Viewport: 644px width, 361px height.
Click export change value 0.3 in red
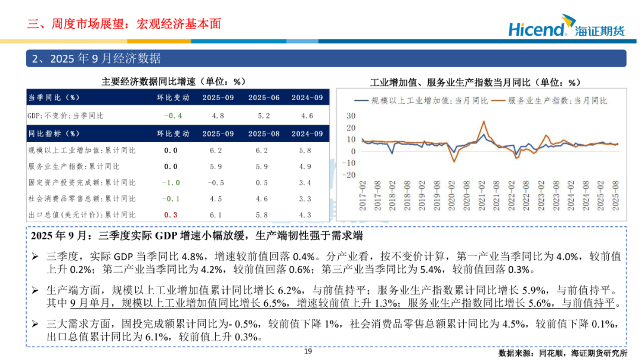tap(171, 214)
